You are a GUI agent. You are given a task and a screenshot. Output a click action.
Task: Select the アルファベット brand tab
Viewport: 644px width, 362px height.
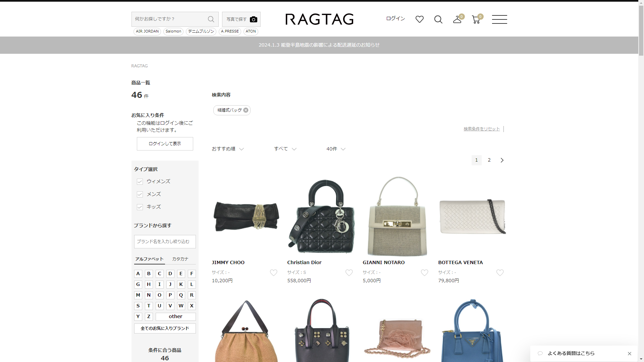tap(149, 259)
